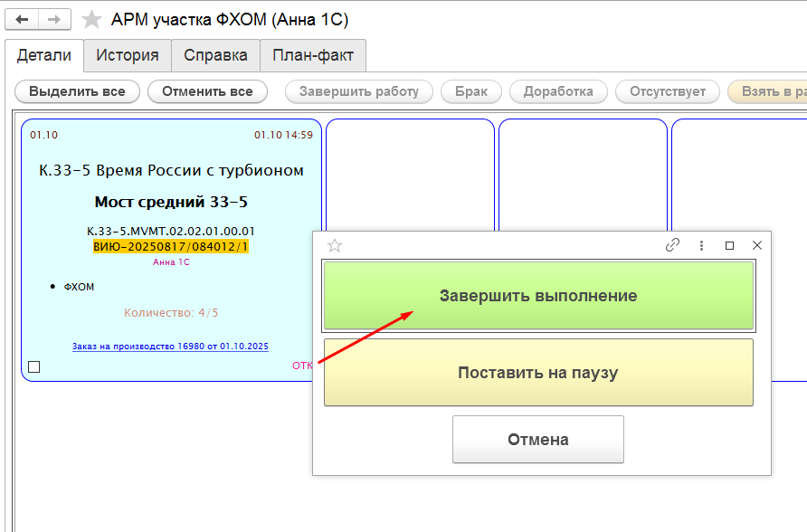Add the АРМ участка page to favorites star

[91, 20]
